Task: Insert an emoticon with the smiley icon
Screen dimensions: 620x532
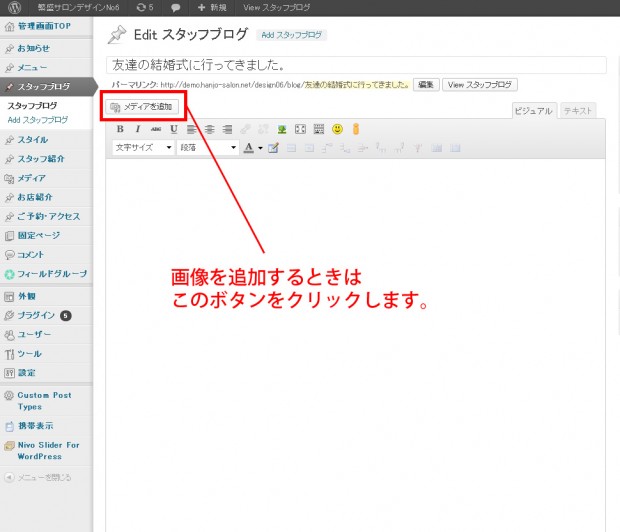Action: [337, 129]
